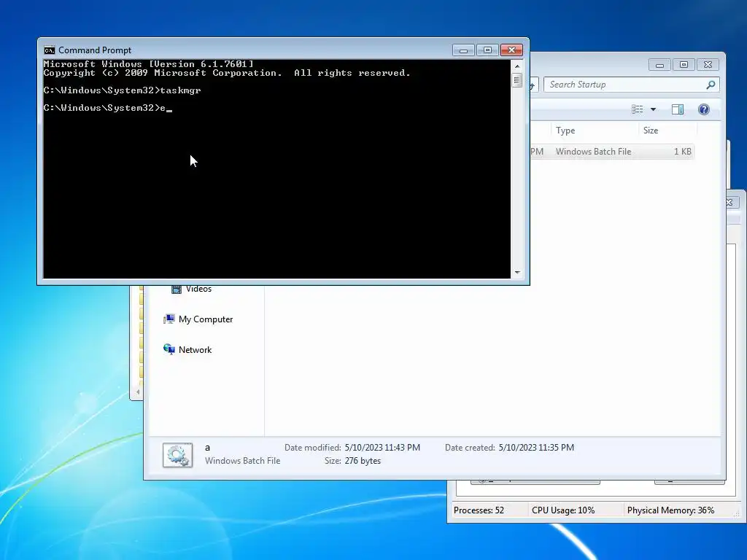This screenshot has height=560, width=747.
Task: Close the Task Manager window behind
Action: (x=731, y=203)
